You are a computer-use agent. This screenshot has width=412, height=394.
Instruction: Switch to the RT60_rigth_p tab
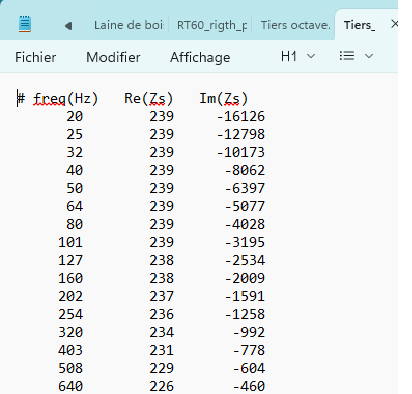(212, 25)
